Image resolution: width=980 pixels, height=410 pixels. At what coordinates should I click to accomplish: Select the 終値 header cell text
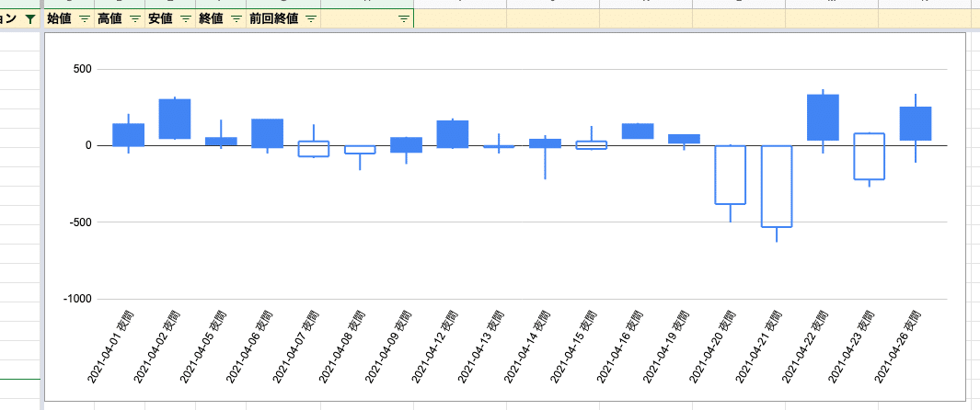[x=211, y=19]
